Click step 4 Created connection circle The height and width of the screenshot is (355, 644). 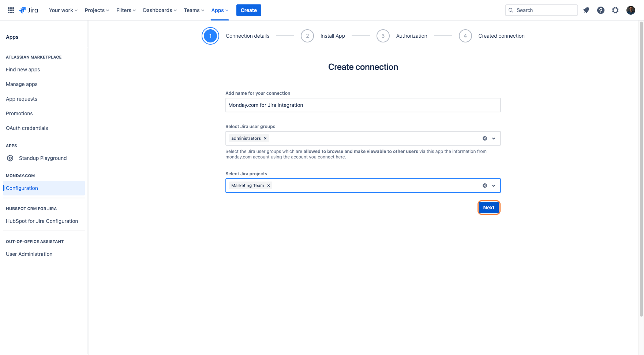tap(465, 36)
